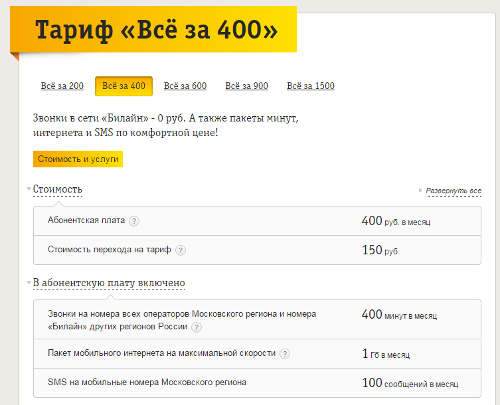This screenshot has width=500, height=405.
Task: Click the Абонентская плата row label
Action: 86,220
